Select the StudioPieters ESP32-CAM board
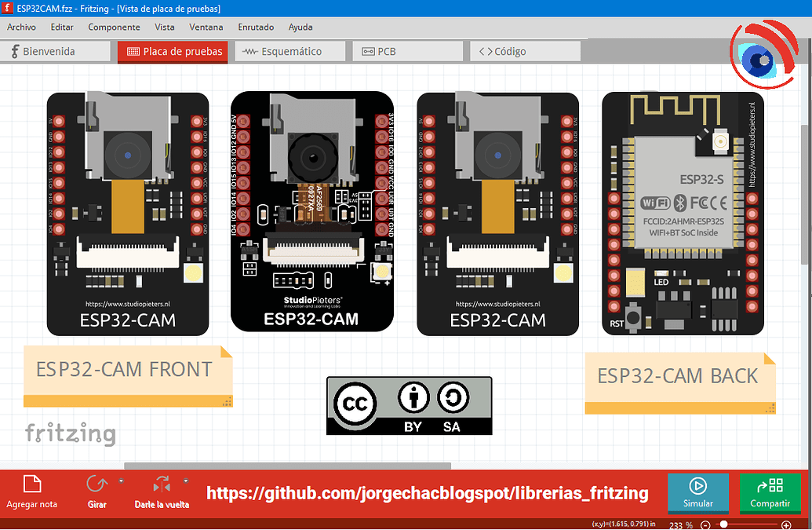Screen dimensions: 812x530 click(x=312, y=211)
